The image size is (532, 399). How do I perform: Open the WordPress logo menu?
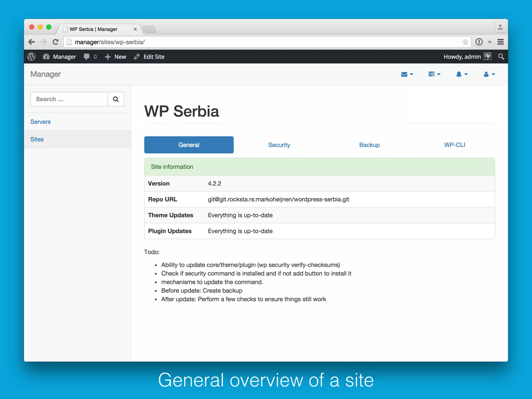(x=31, y=57)
